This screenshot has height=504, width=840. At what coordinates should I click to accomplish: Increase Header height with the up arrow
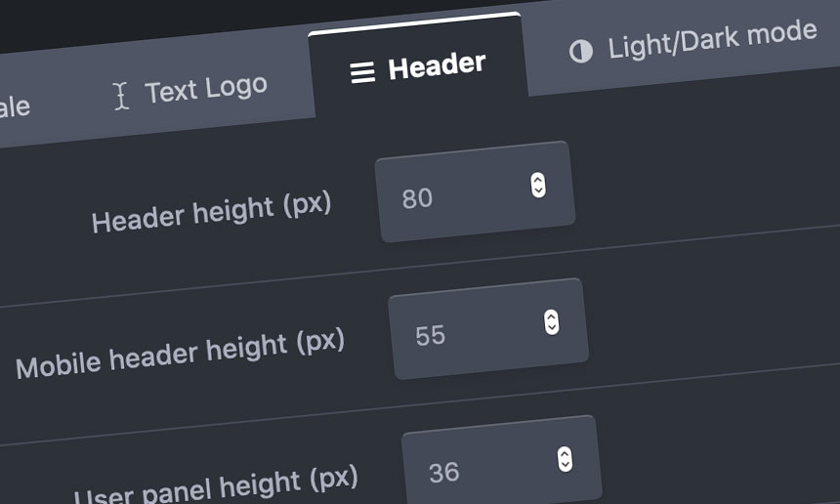point(538,179)
